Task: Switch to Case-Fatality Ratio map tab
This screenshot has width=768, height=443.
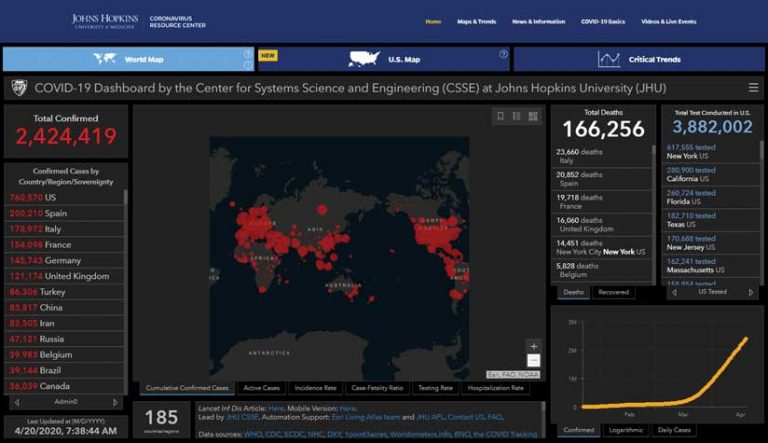Action: [377, 388]
